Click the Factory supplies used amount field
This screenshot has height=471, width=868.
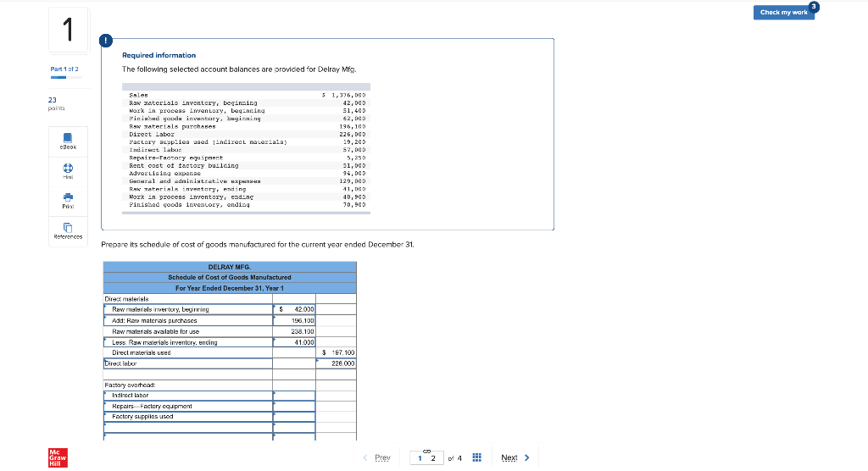coord(294,417)
